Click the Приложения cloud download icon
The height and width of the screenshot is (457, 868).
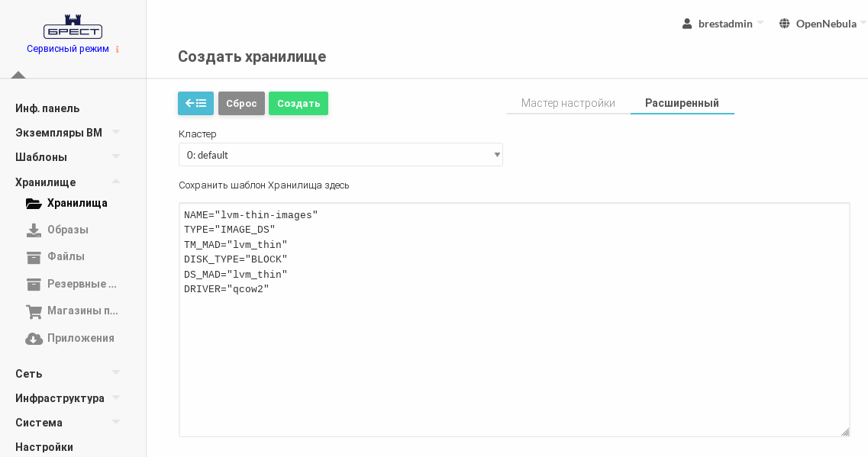point(34,339)
